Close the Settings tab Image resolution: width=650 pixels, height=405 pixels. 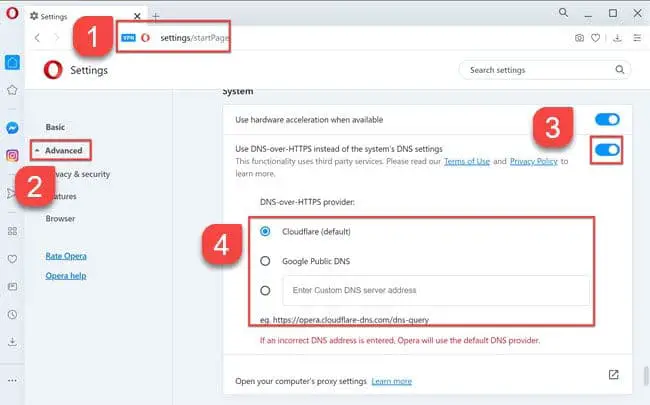pyautogui.click(x=137, y=16)
